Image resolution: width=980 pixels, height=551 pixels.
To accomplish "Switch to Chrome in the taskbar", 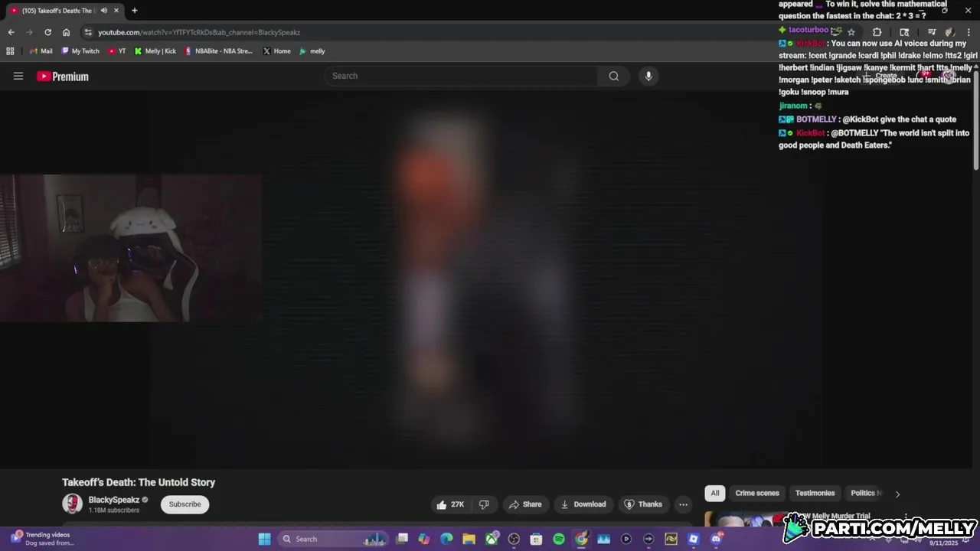I will point(581,539).
